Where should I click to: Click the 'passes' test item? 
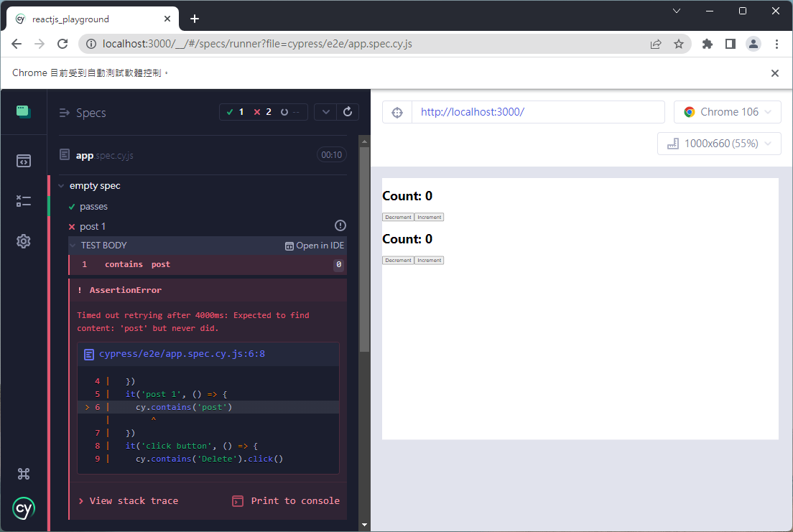(93, 207)
